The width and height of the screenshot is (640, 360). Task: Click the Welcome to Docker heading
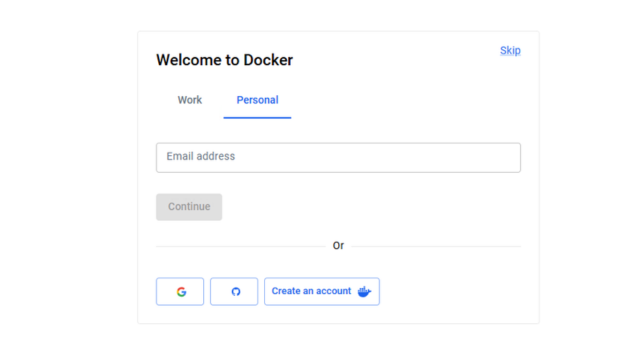click(224, 60)
